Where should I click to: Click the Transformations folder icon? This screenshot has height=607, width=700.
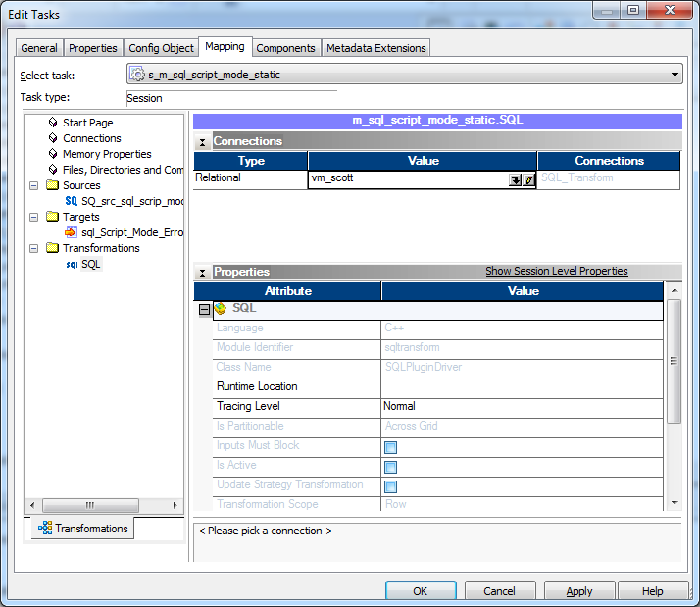tap(53, 247)
